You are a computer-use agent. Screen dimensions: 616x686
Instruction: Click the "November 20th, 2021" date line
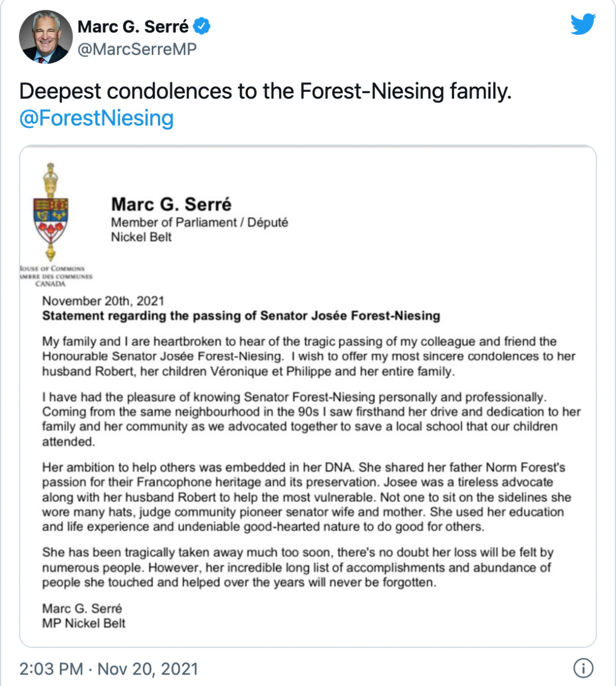(103, 301)
